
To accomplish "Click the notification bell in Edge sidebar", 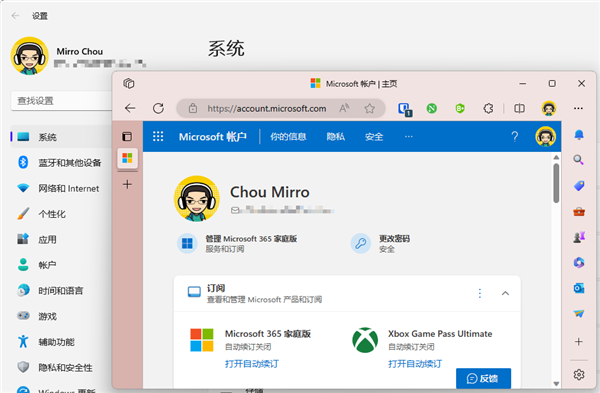I will click(x=579, y=135).
